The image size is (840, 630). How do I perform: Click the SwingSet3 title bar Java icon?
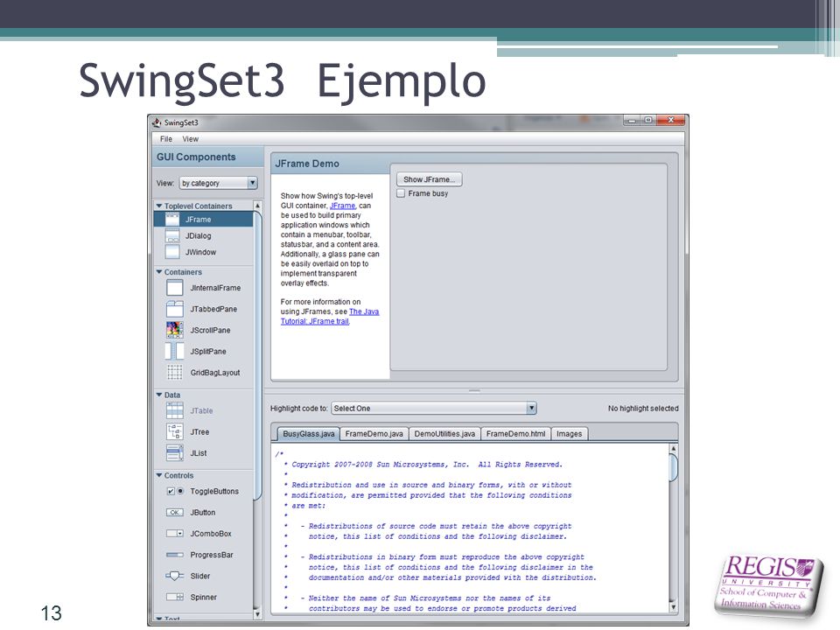tap(157, 122)
